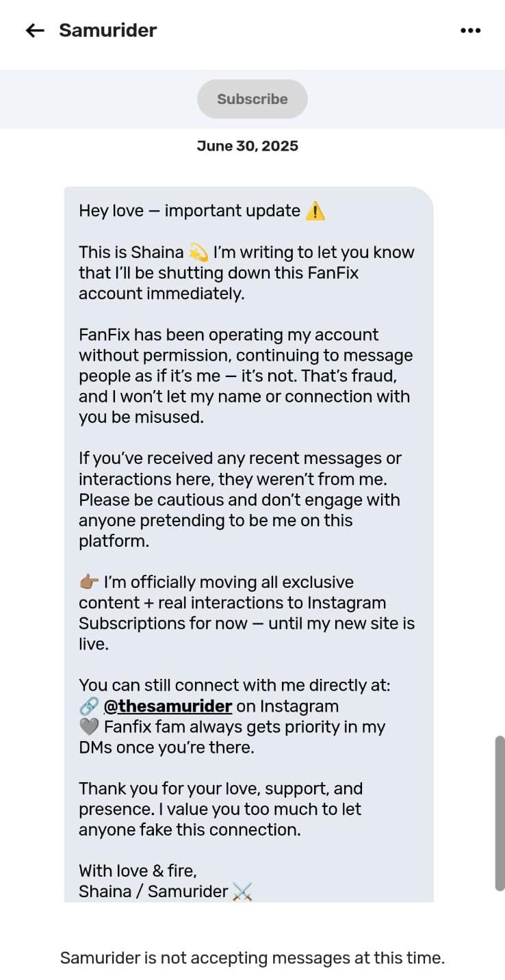This screenshot has width=505, height=980.
Task: Click the warning sign emoji
Action: tap(315, 211)
